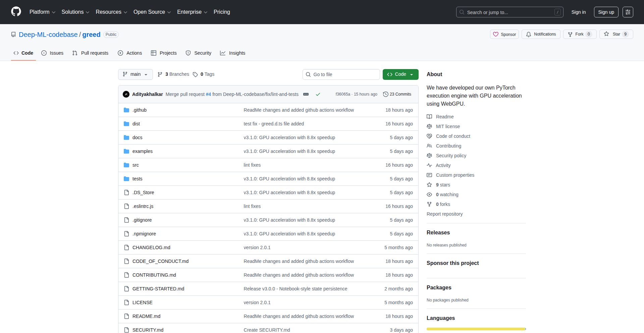644x333 pixels.
Task: Open the Open Source menu chevron
Action: click(169, 12)
